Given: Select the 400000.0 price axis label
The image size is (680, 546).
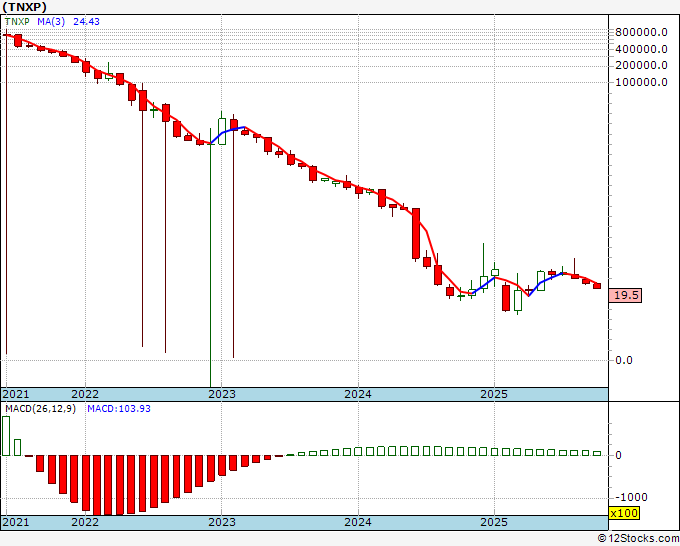Looking at the screenshot, I should (x=641, y=49).
